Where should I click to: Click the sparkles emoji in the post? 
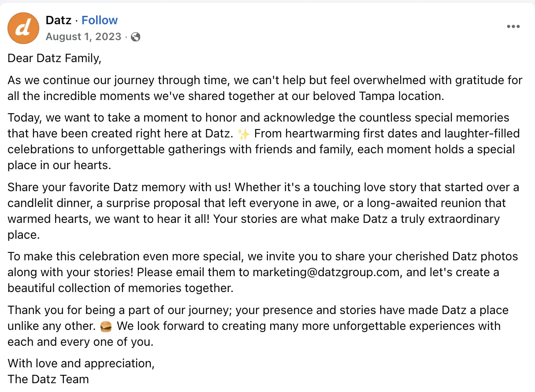[243, 133]
